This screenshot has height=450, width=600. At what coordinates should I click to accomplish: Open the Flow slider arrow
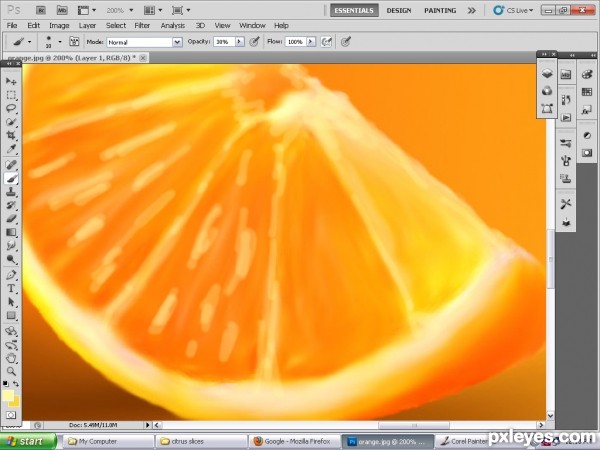coord(311,41)
